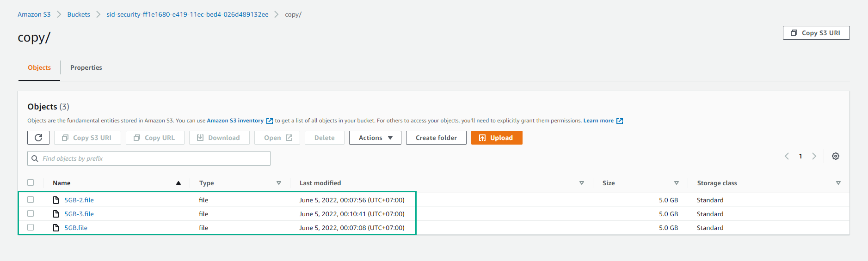Viewport: 868px width, 261px height.
Task: Open the sid-security bucket breadcrumb
Action: click(x=187, y=14)
